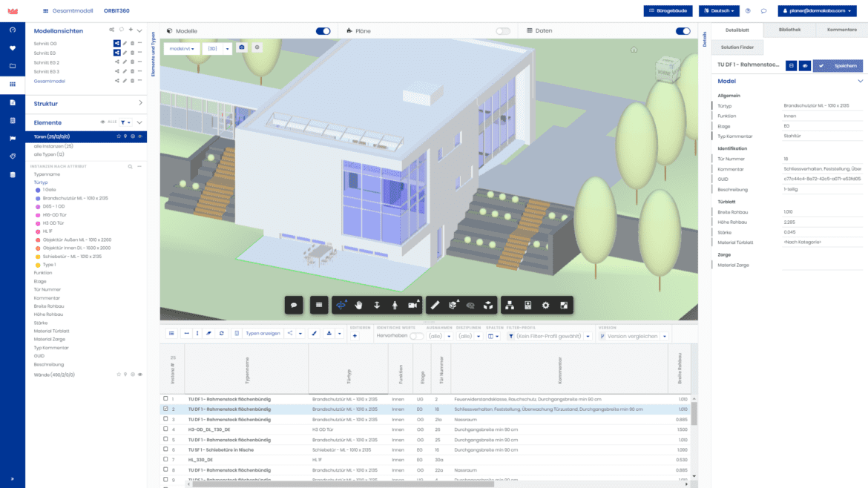This screenshot has height=488, width=868.
Task: Select the magenta H3 OD Tür swatch
Action: click(37, 223)
